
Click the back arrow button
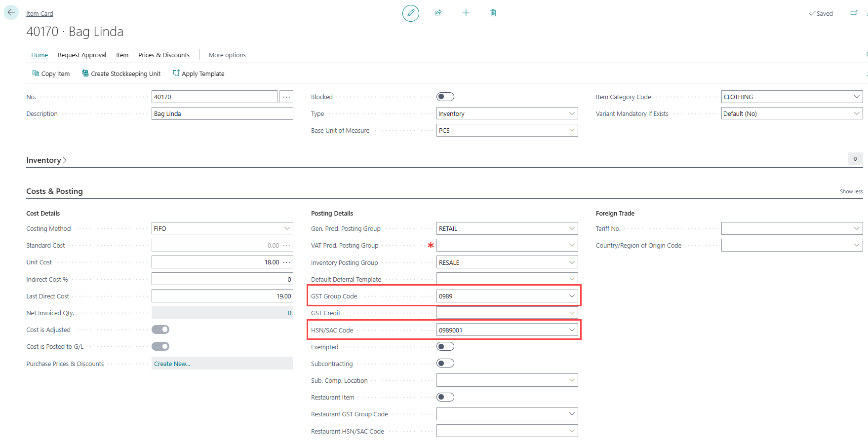click(x=11, y=13)
